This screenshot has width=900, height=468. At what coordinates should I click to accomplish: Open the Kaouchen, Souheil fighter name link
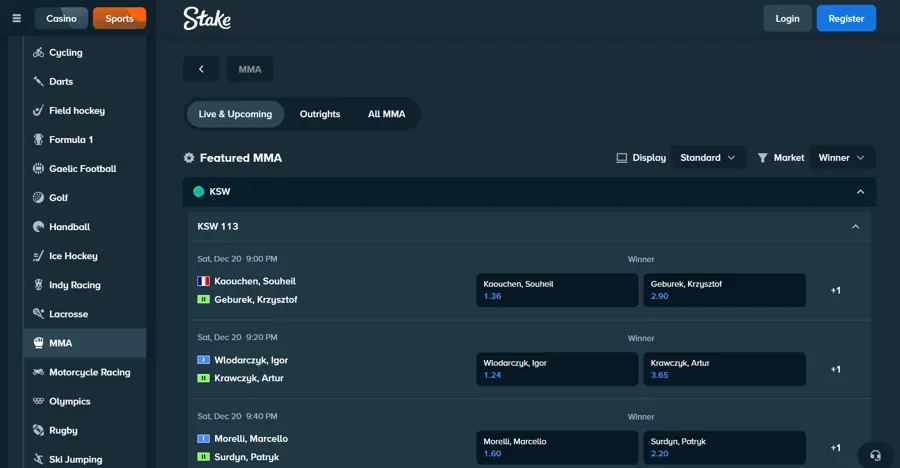tap(255, 281)
